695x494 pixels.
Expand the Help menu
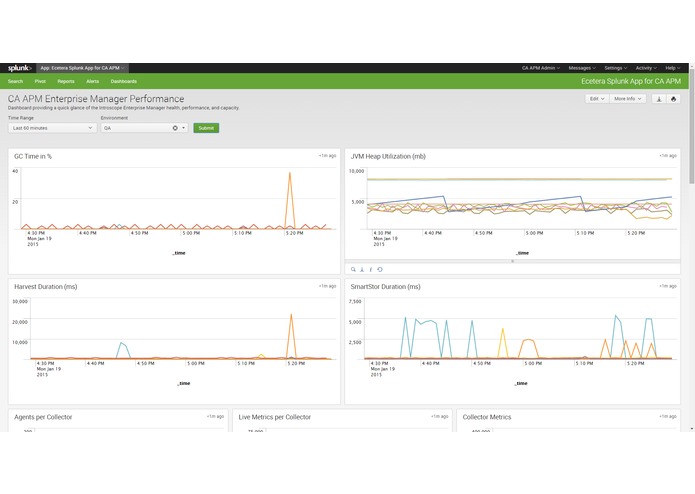point(672,68)
